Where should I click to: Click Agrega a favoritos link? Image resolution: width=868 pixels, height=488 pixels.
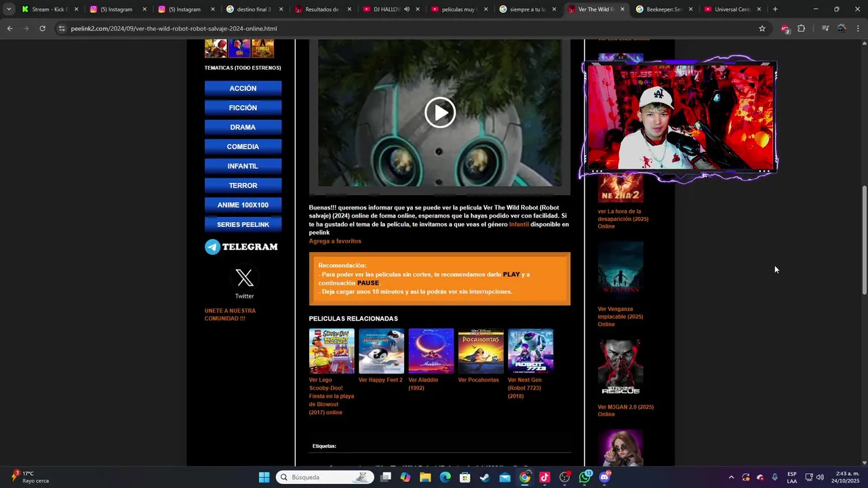(x=335, y=241)
